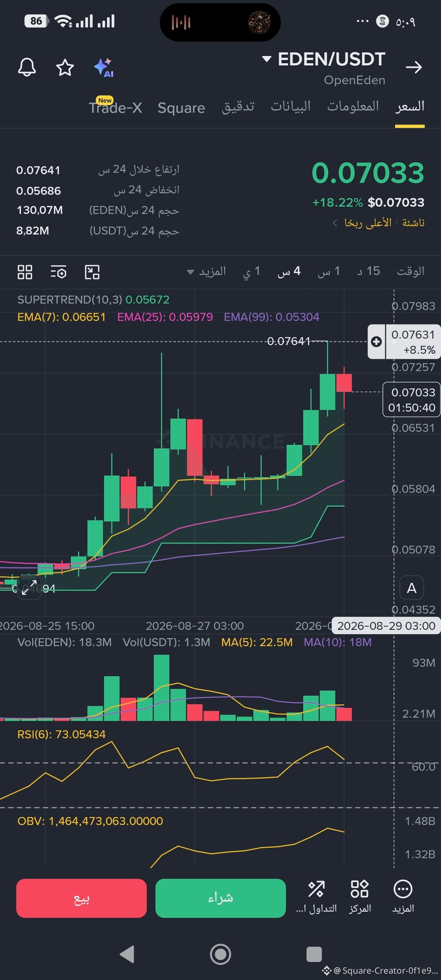The image size is (441, 980).
Task: Tap the ناشئة tag
Action: point(414,223)
